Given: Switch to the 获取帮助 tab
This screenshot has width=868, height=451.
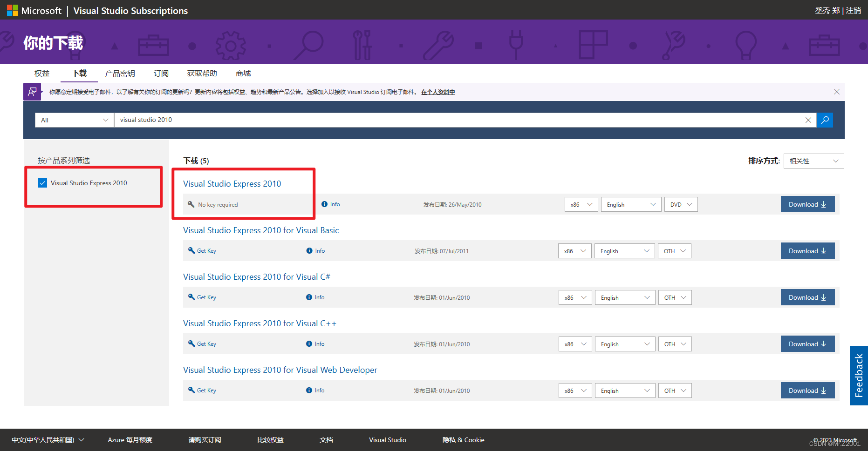Looking at the screenshot, I should click(x=202, y=73).
